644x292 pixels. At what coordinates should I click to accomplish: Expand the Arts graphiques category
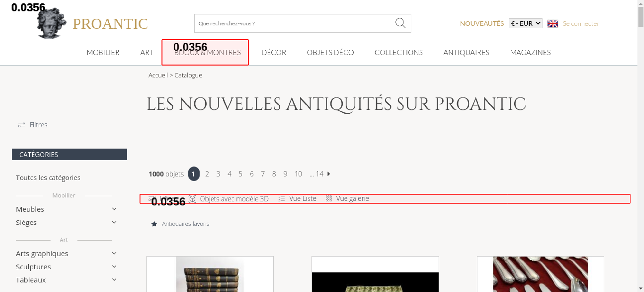point(114,253)
